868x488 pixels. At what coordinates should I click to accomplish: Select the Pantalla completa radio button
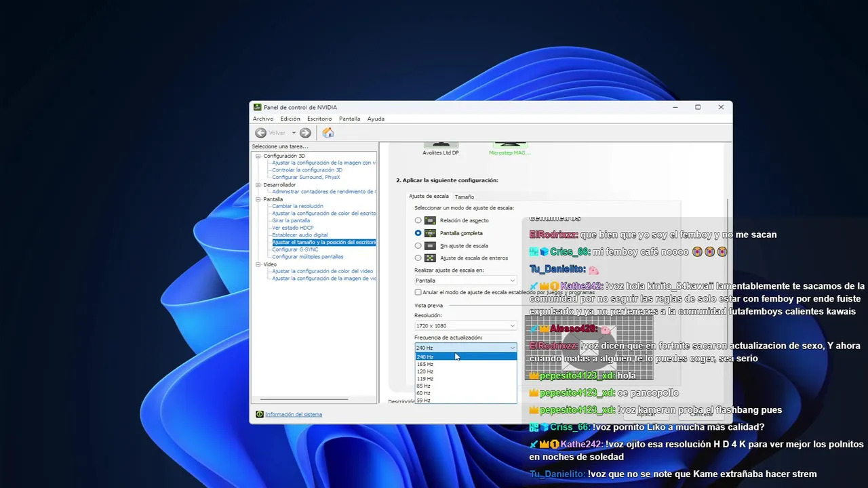[x=418, y=233]
